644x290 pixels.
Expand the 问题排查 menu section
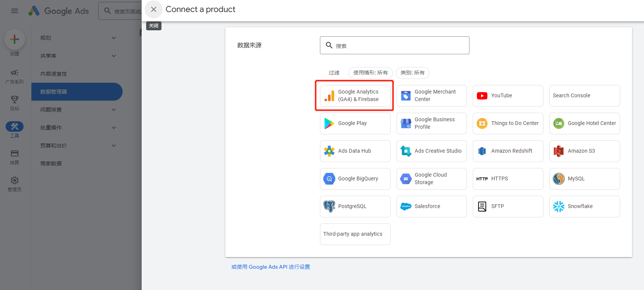[77, 110]
